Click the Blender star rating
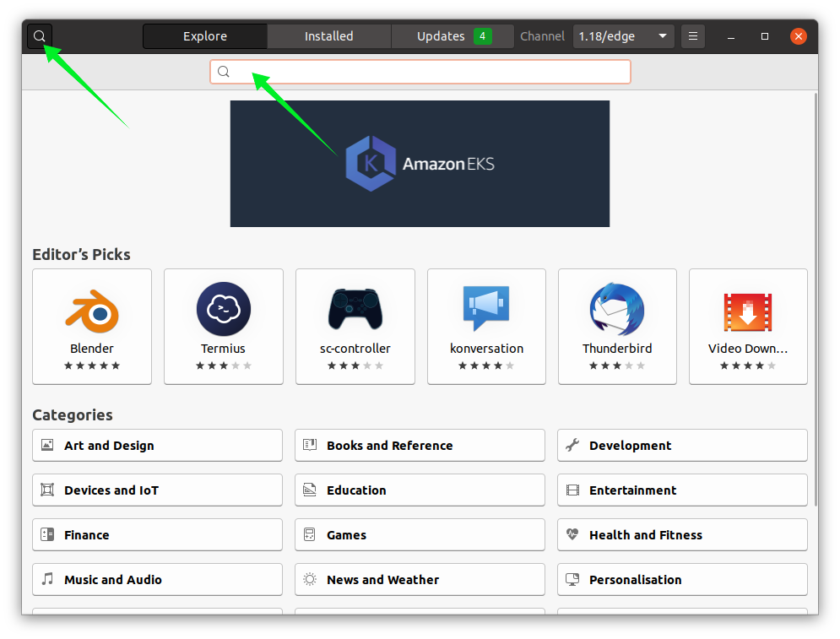 (92, 366)
